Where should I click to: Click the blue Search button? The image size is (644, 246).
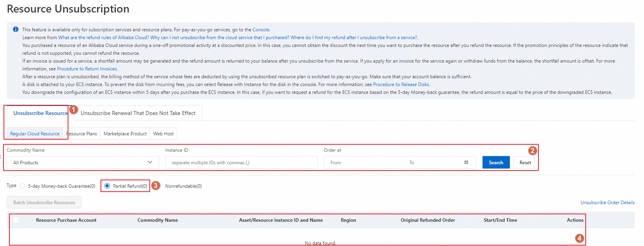pyautogui.click(x=496, y=162)
